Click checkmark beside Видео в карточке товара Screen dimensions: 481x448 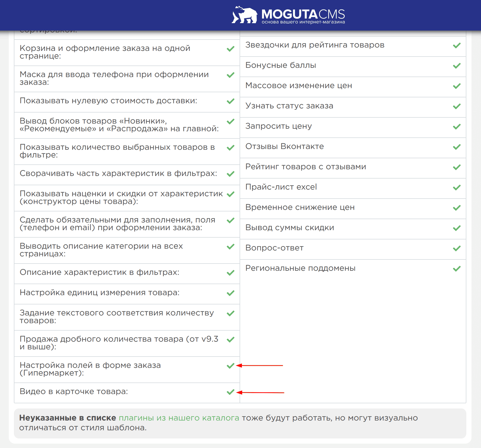click(231, 392)
